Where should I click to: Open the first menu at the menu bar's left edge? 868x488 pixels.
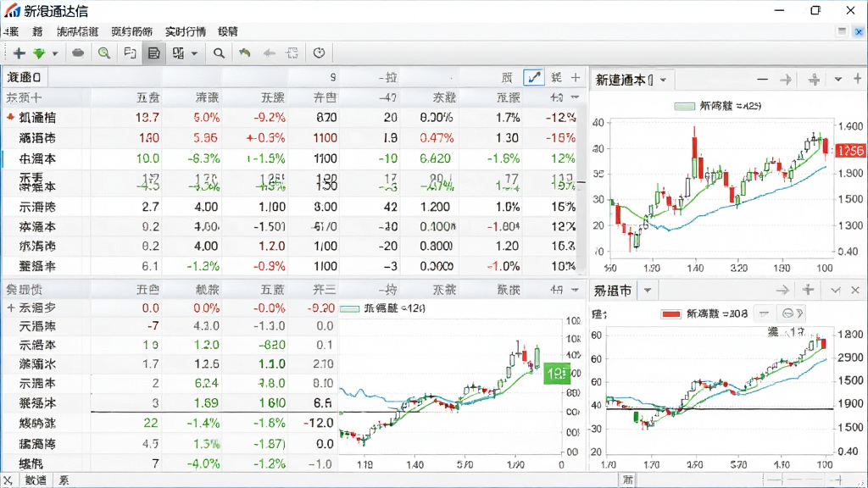tap(11, 31)
